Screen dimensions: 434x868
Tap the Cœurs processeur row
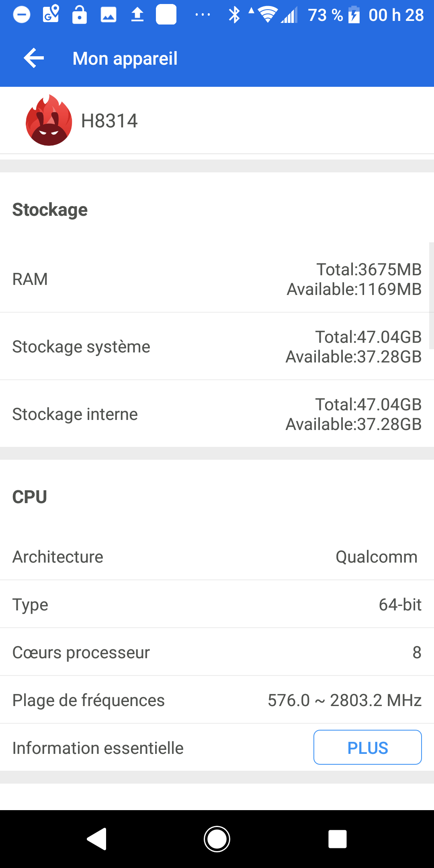pyautogui.click(x=217, y=652)
